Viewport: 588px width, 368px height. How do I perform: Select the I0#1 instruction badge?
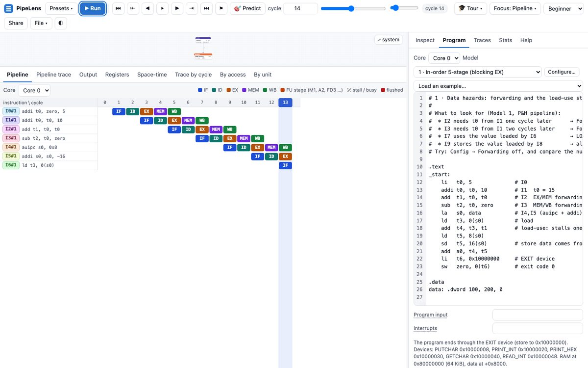[x=11, y=111]
